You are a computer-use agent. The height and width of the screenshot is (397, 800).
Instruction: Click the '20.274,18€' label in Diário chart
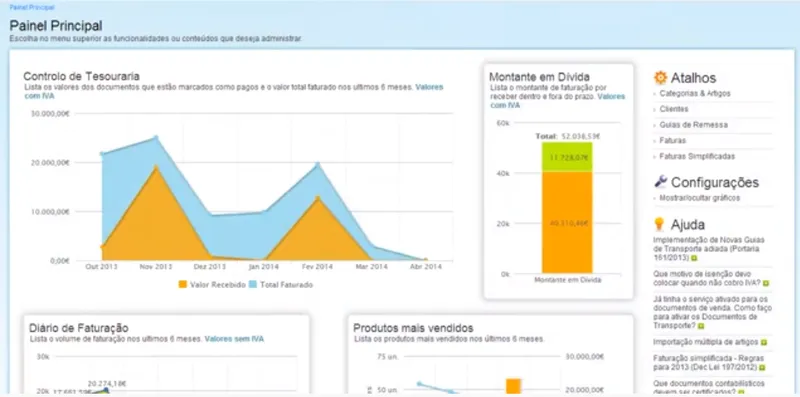pos(107,384)
